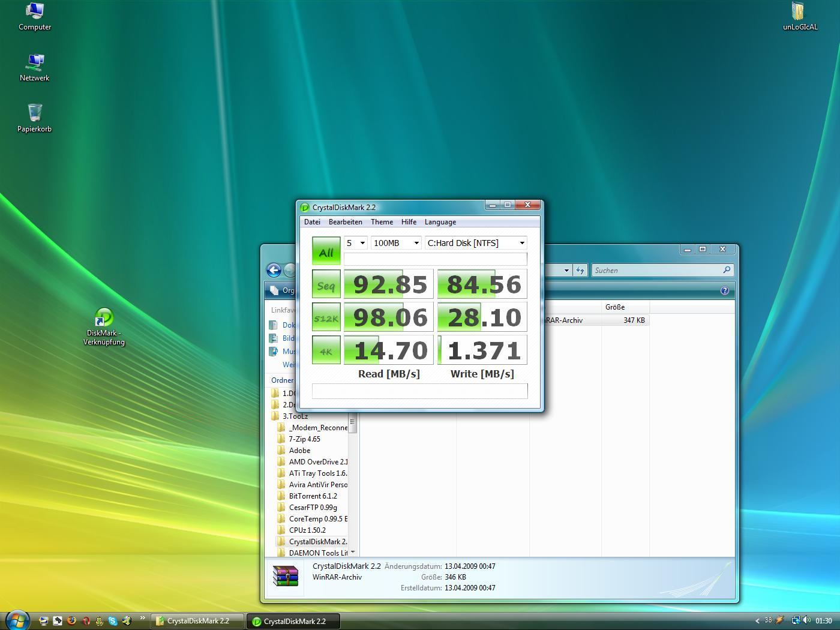Viewport: 840px width, 630px height.
Task: Click the Explorer help question mark icon
Action: pyautogui.click(x=724, y=290)
